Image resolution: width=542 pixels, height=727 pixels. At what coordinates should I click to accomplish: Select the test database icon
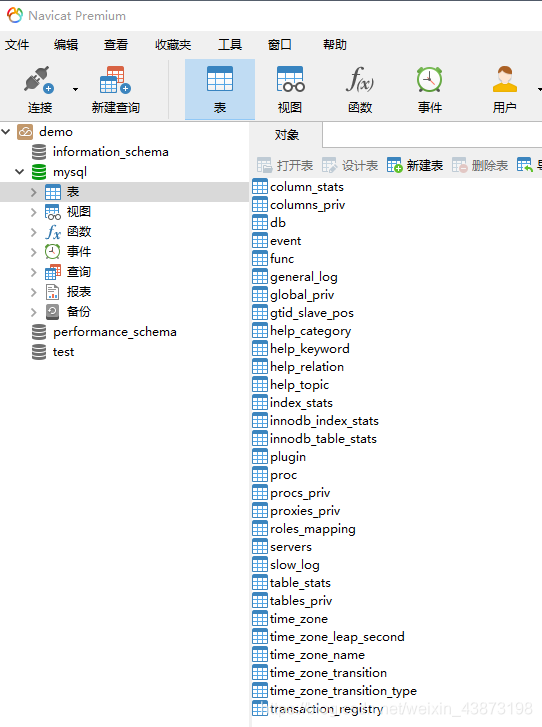pyautogui.click(x=39, y=352)
